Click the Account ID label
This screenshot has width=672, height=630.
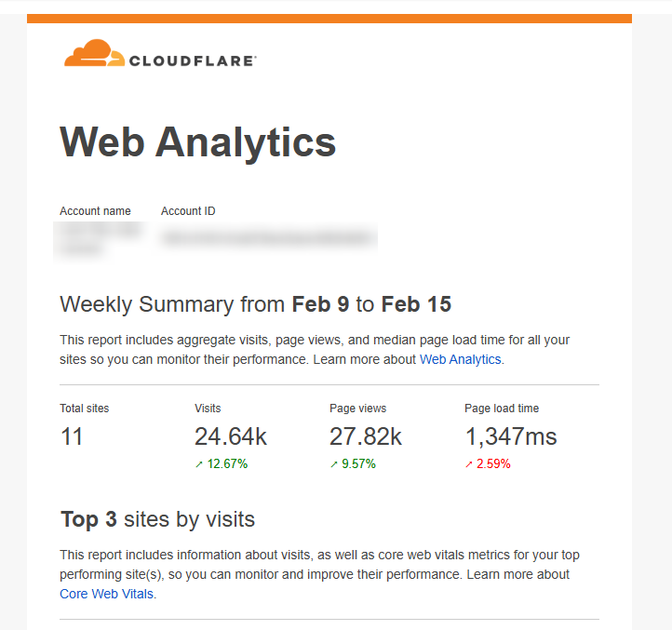click(x=188, y=211)
